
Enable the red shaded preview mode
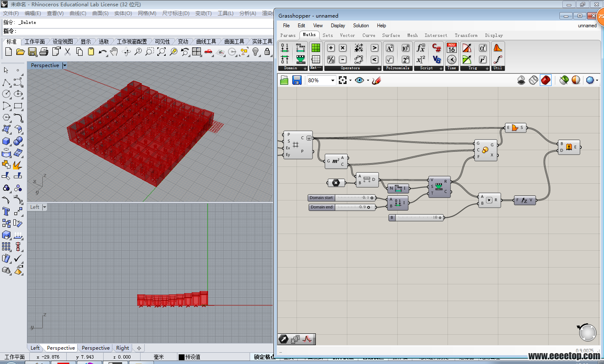click(546, 80)
